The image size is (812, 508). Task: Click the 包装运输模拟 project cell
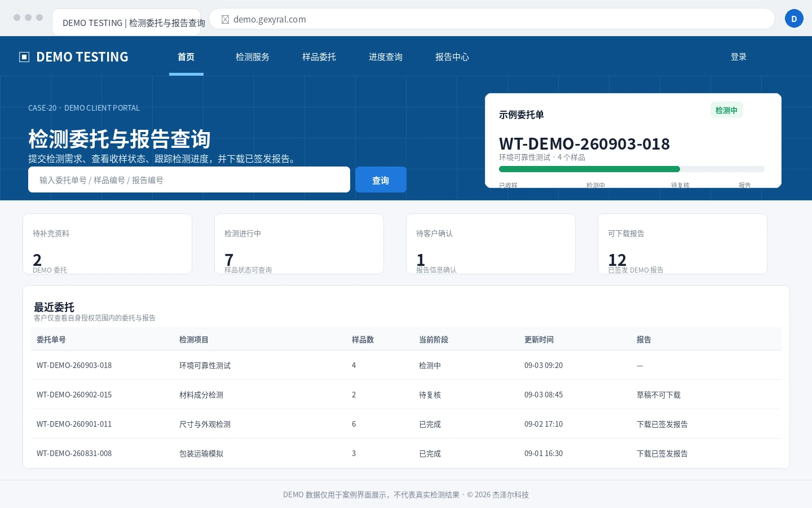coord(201,453)
